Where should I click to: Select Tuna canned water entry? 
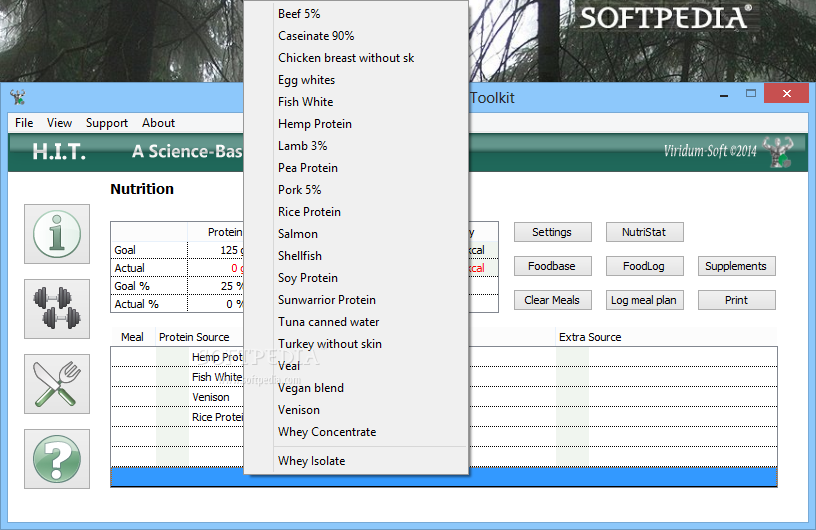356,322
